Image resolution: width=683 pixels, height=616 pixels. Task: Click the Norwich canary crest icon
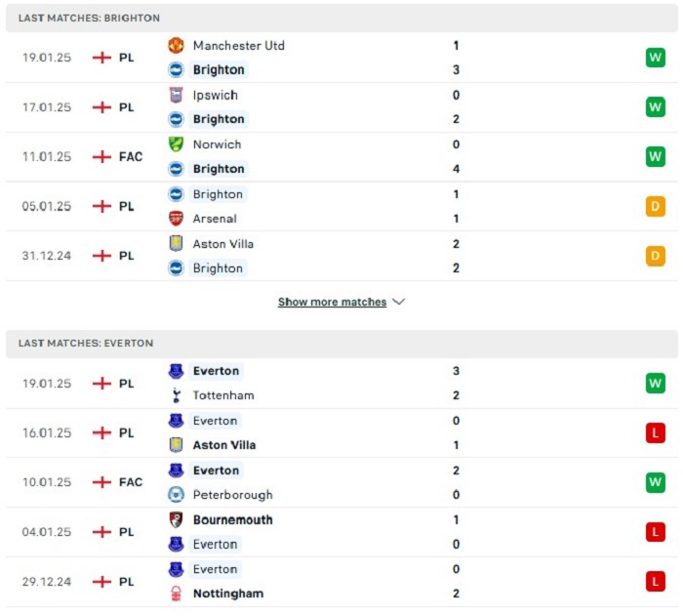[x=176, y=144]
